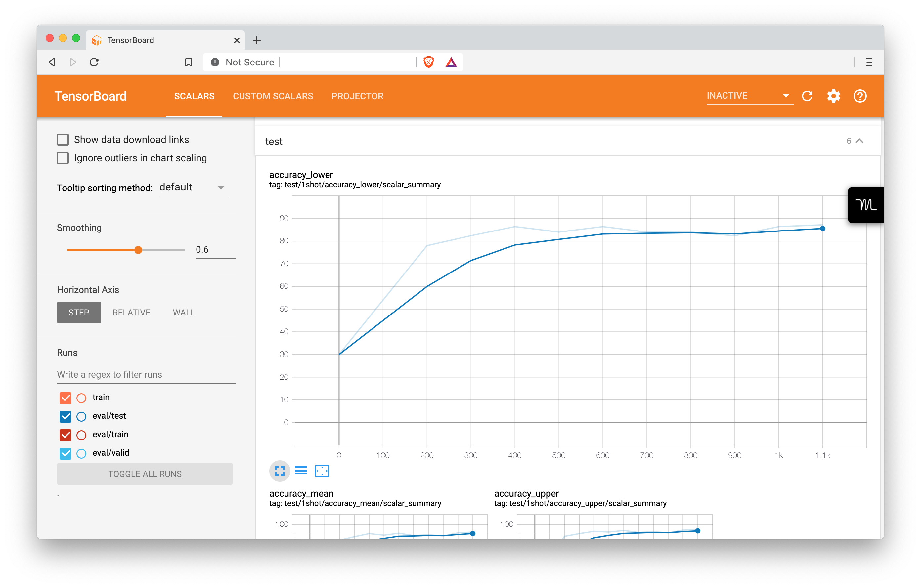Enable Show data download links
The height and width of the screenshot is (588, 921).
63,139
